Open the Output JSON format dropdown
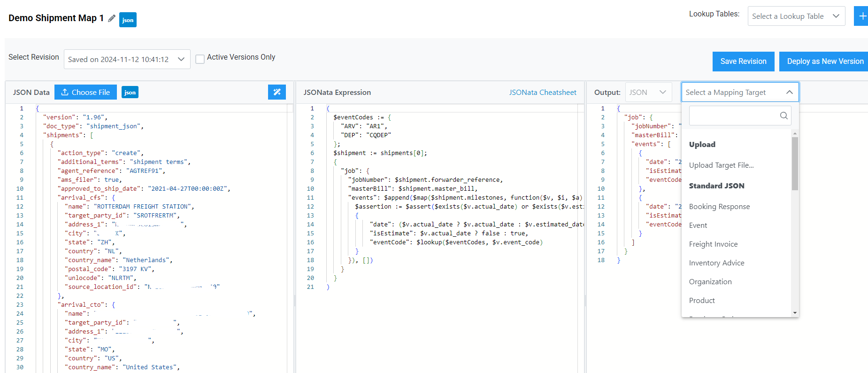The height and width of the screenshot is (373, 868). [648, 92]
